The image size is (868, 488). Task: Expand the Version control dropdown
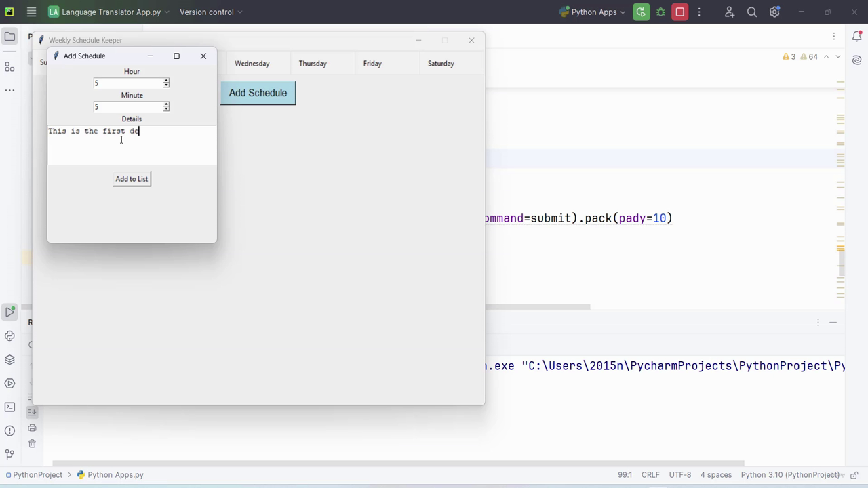click(x=211, y=12)
